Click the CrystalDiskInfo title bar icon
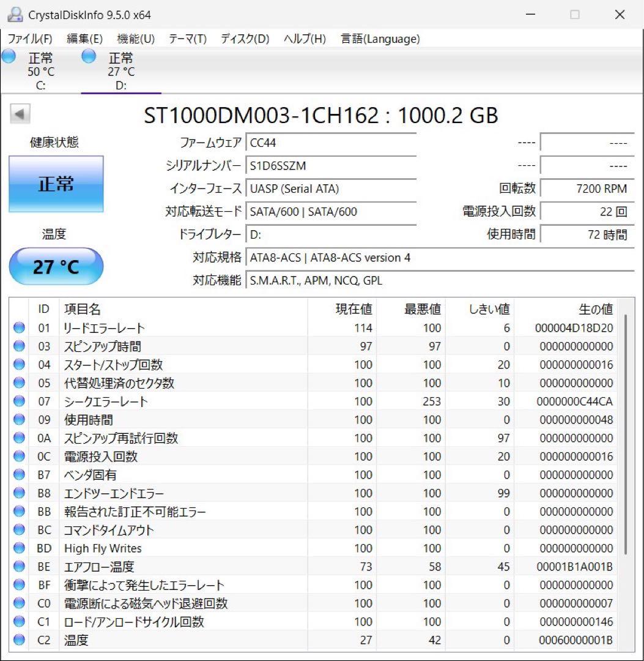The image size is (644, 661). 13,13
